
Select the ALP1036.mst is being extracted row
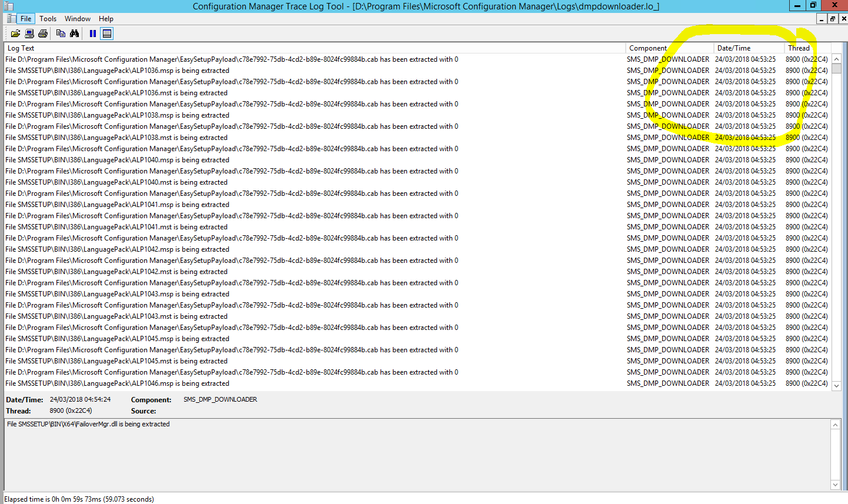click(418, 93)
